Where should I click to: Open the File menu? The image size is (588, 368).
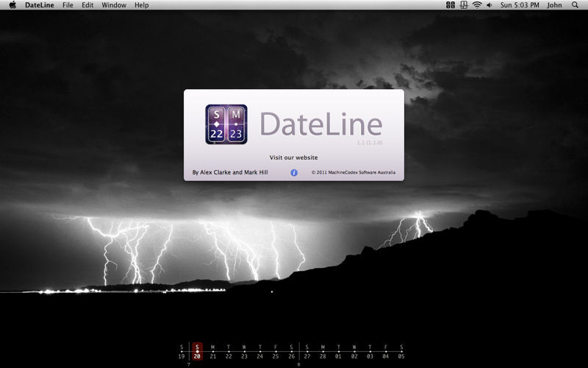tap(68, 5)
